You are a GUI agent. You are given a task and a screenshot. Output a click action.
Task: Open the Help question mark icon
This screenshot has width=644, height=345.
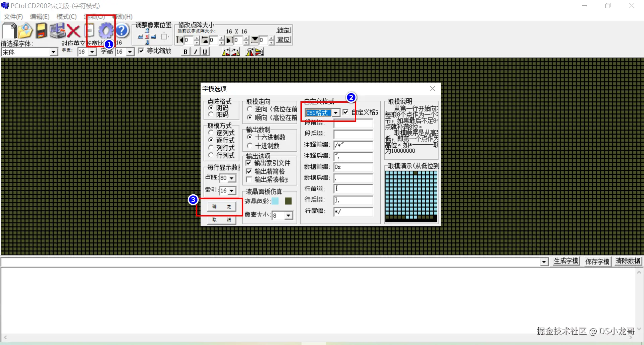pyautogui.click(x=121, y=30)
